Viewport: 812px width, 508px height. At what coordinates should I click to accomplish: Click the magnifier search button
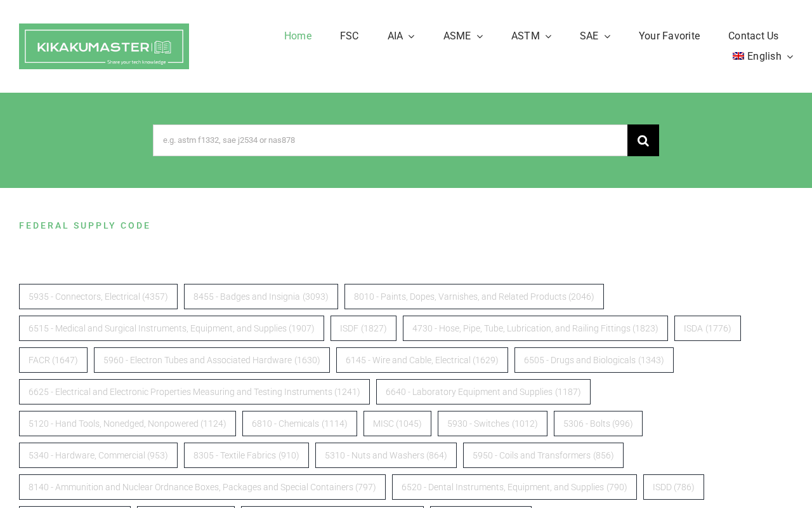[x=643, y=140]
